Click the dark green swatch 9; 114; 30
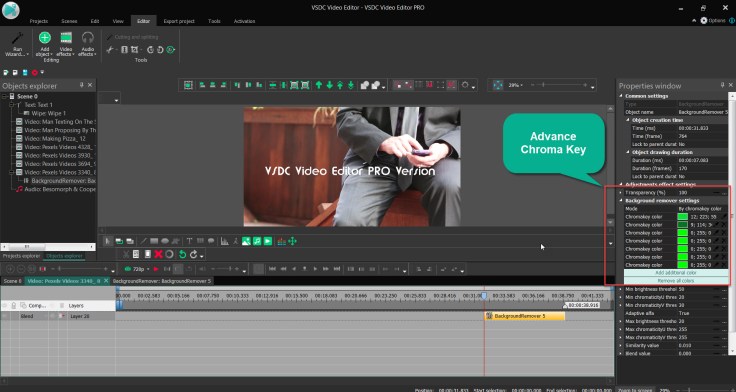The width and height of the screenshot is (736, 392). (682, 224)
